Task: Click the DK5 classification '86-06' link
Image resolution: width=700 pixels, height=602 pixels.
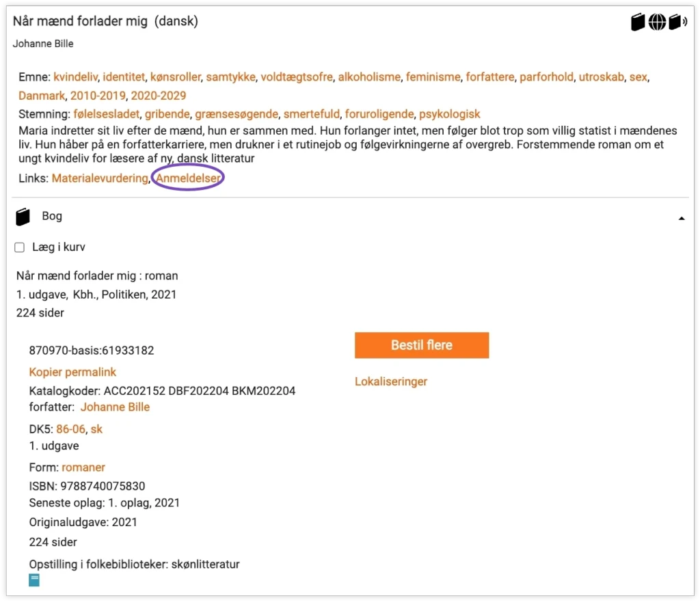Action: click(70, 429)
